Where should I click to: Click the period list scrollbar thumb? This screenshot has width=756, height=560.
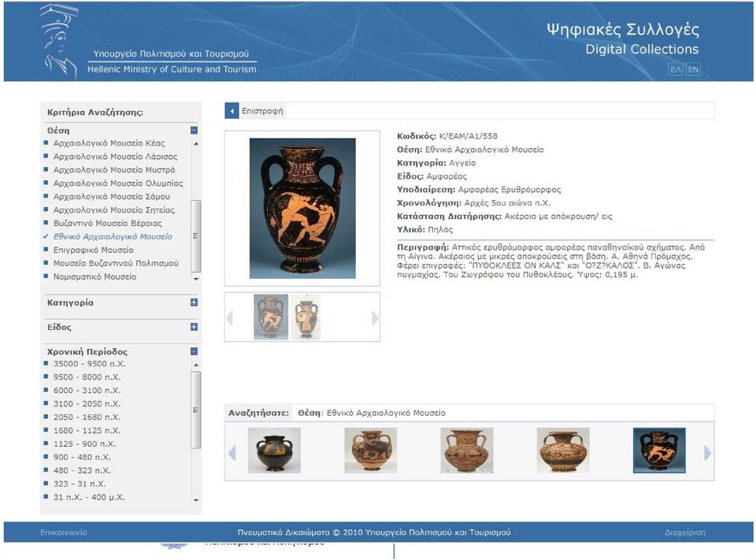click(x=196, y=410)
